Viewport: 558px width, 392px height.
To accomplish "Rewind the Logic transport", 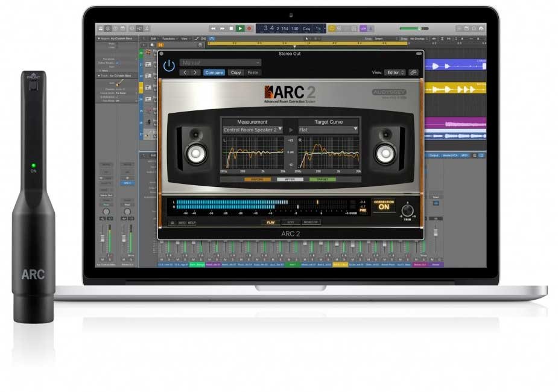I will tap(213, 28).
